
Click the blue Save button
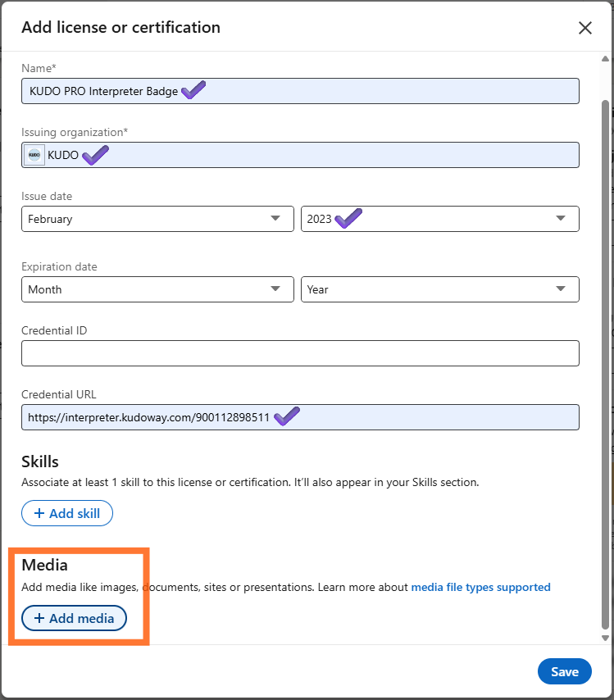tap(564, 671)
